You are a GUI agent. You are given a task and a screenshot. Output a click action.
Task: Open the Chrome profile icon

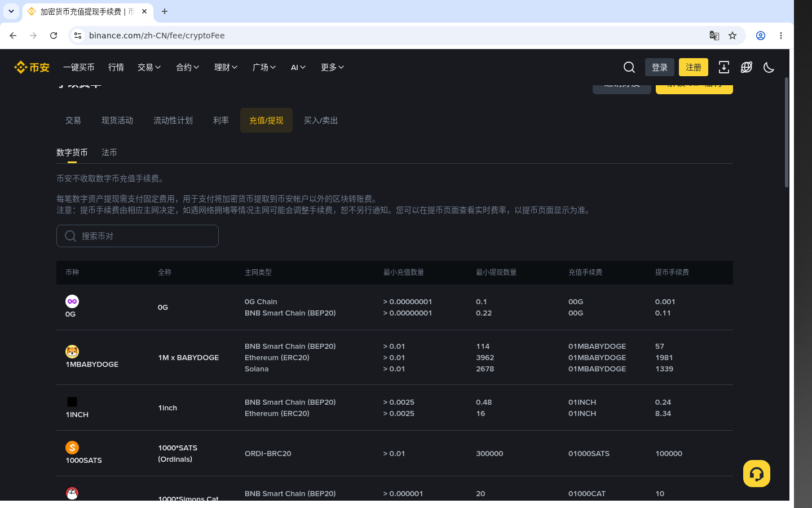pos(761,36)
